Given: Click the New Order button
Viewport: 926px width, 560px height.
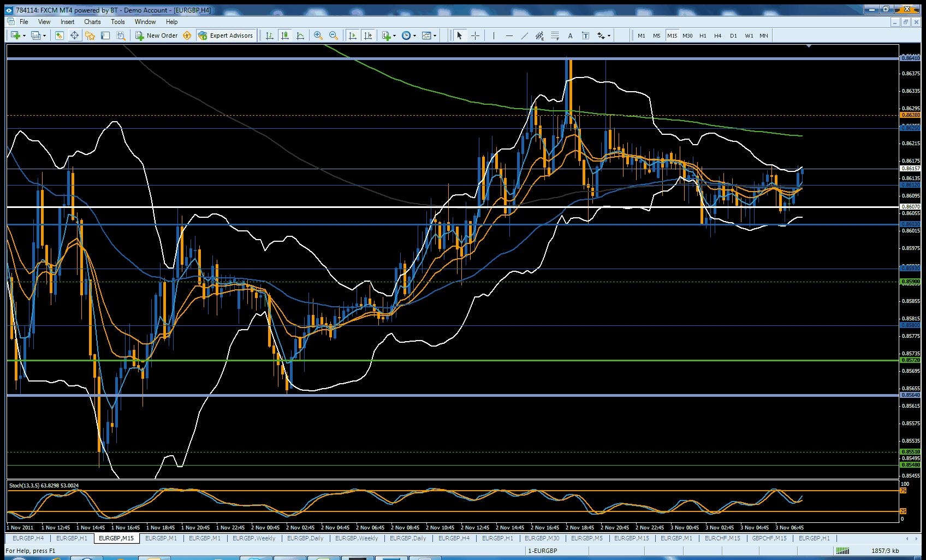Looking at the screenshot, I should tap(157, 35).
